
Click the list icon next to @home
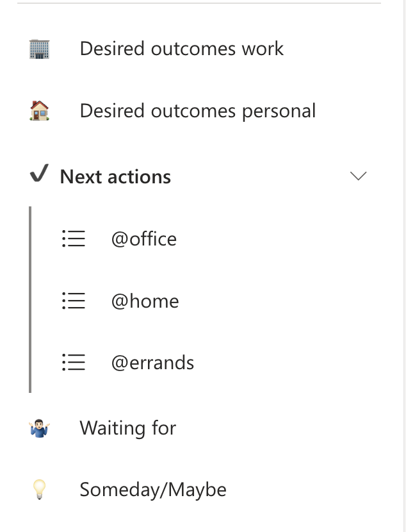click(74, 301)
